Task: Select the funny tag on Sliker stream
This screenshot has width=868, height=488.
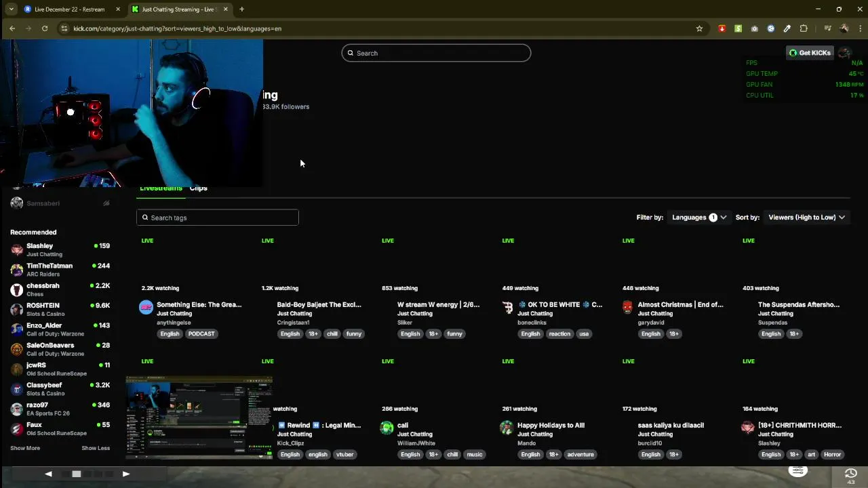Action: [454, 333]
